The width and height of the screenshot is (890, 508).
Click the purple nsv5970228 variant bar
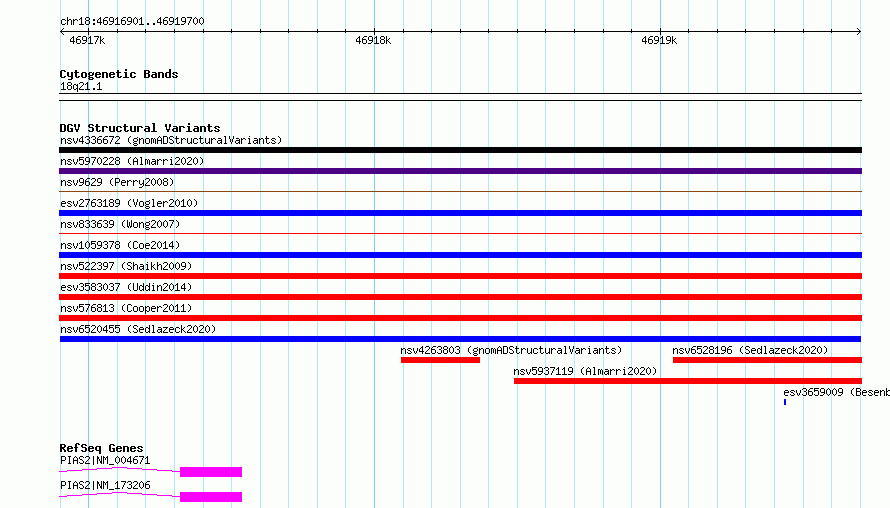460,171
